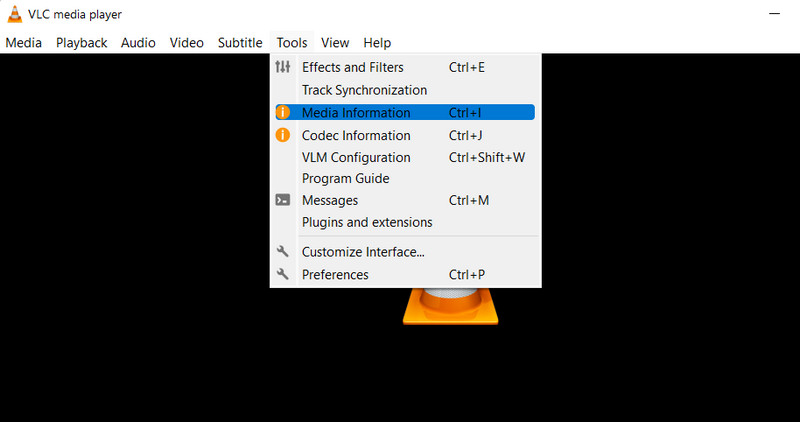This screenshot has width=800, height=422.
Task: Open the Audio menu
Action: (x=138, y=43)
